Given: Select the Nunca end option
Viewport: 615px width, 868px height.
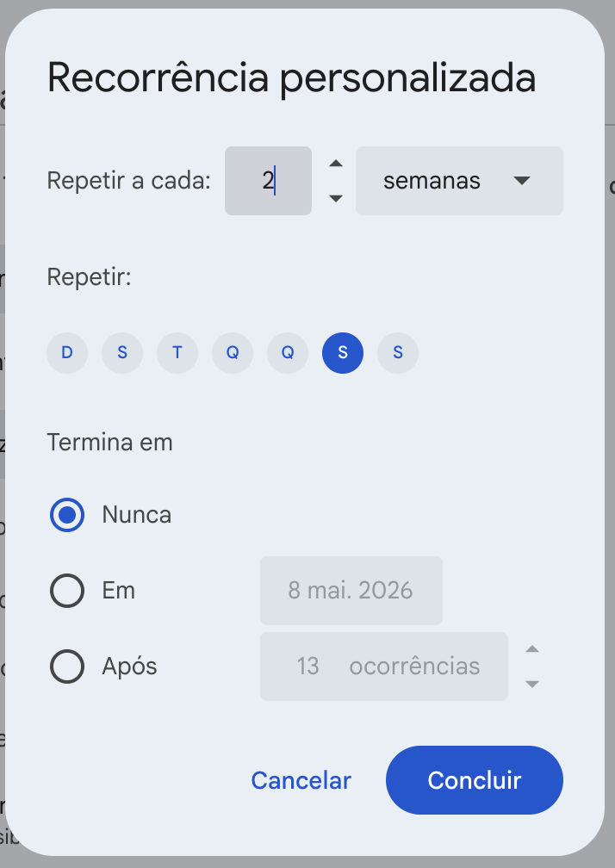Looking at the screenshot, I should tap(67, 515).
